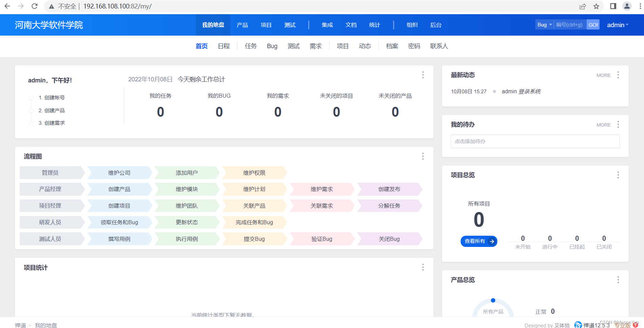644x328 pixels.
Task: Switch to the 联系人 sub tab
Action: point(439,46)
